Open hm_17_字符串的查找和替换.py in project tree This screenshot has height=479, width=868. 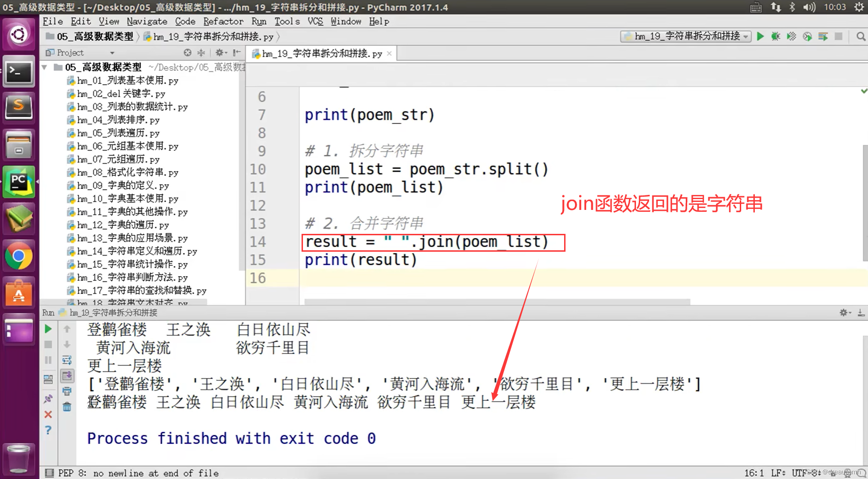pos(137,291)
